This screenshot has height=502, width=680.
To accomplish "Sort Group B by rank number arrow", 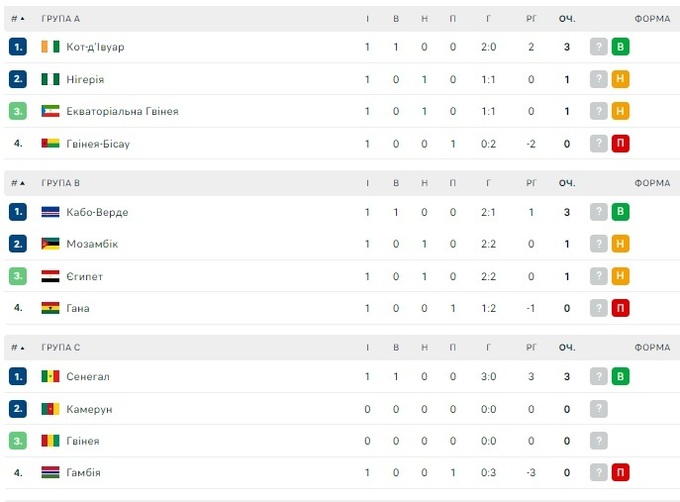I will click(x=18, y=184).
